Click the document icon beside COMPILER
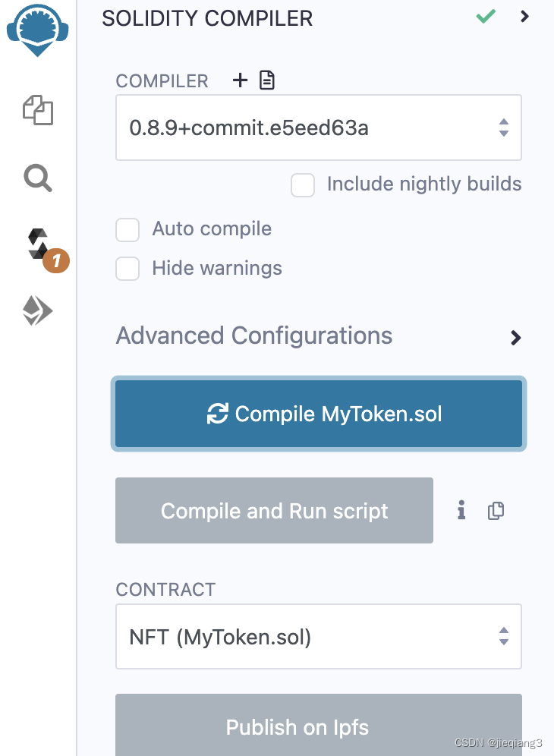Viewport: 554px width, 756px height. pyautogui.click(x=267, y=80)
